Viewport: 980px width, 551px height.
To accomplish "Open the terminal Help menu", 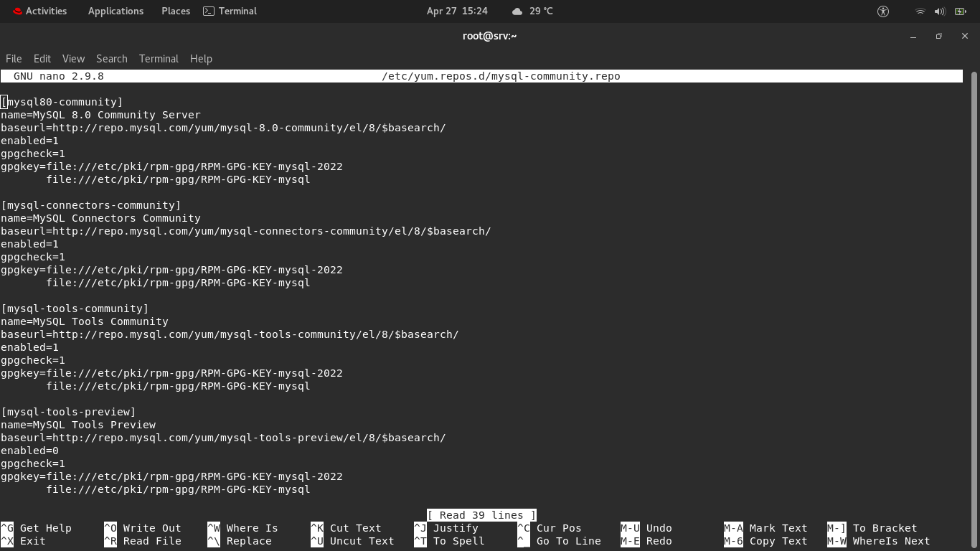I will [x=201, y=59].
